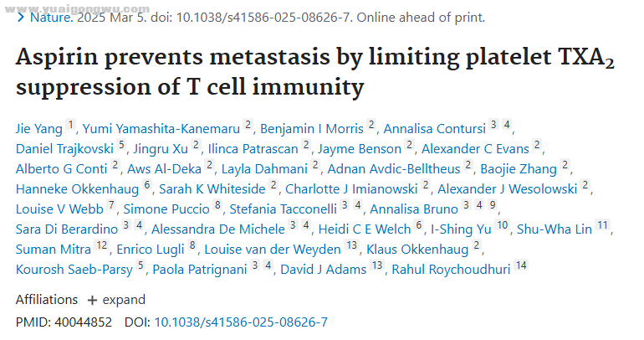Click the chevron icon before Nature
Screen dimensions: 644x340
coord(21,18)
